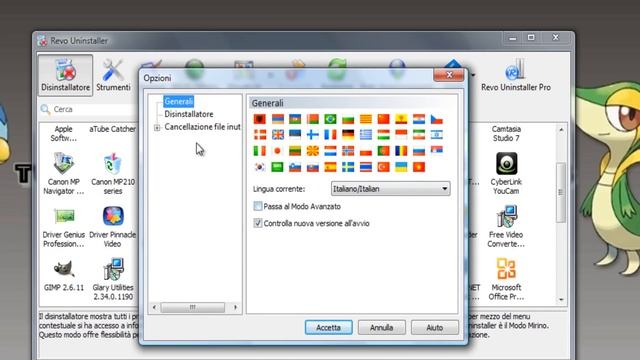Click the Macedonia sun flag
This screenshot has width=640, height=360.
tap(313, 151)
